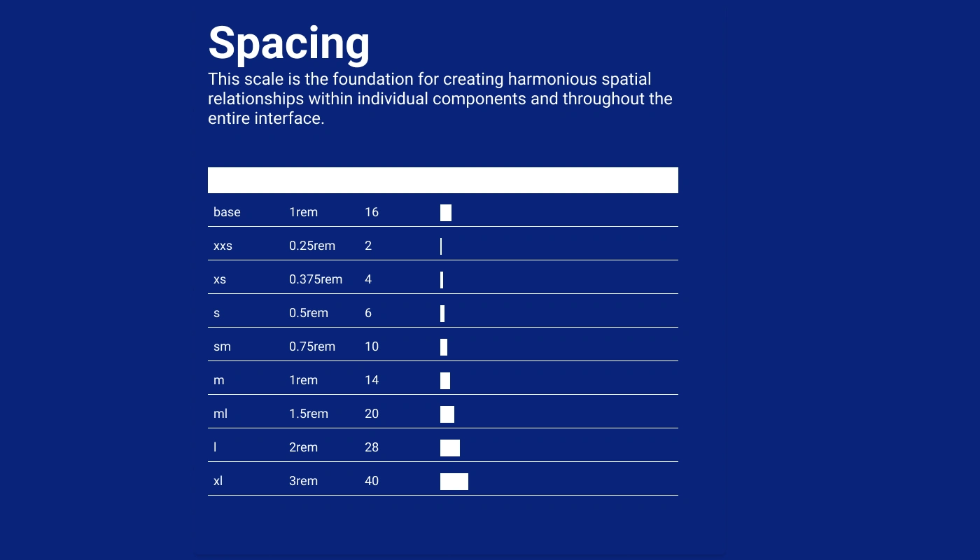Click the pixel value 14 in m row

(372, 380)
